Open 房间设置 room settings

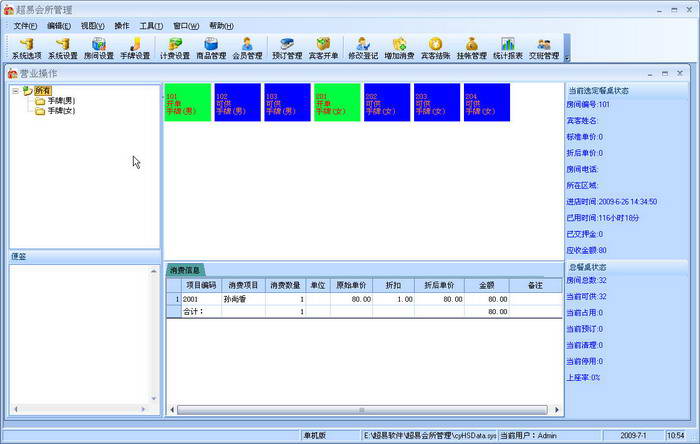pyautogui.click(x=99, y=48)
